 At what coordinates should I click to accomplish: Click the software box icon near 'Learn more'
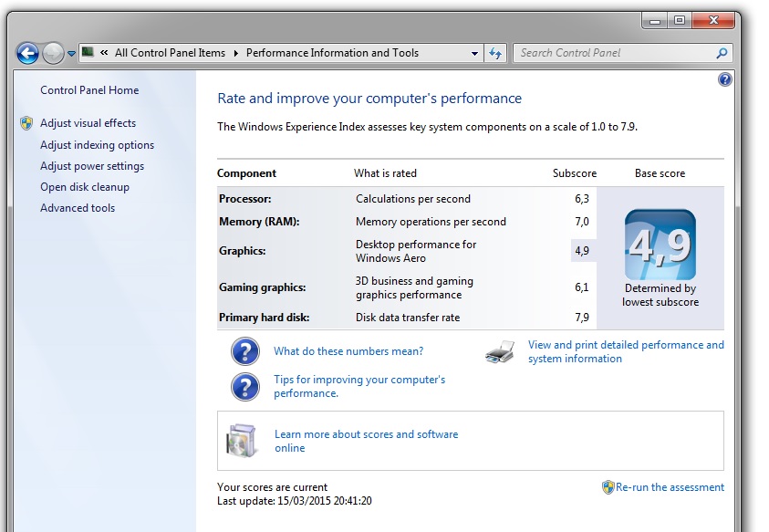pos(242,439)
